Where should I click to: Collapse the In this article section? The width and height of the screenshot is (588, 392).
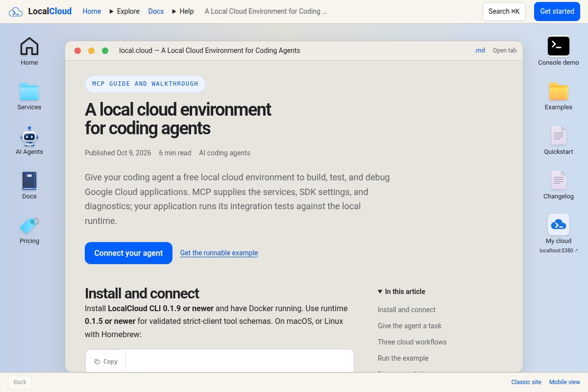point(401,292)
